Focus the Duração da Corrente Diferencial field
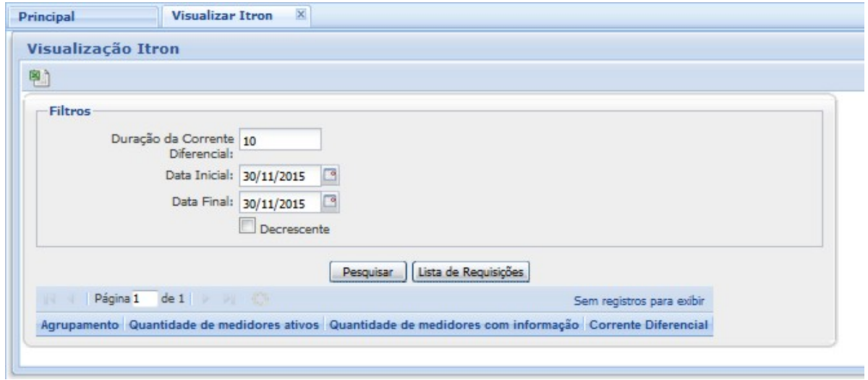The width and height of the screenshot is (868, 380). click(x=279, y=141)
